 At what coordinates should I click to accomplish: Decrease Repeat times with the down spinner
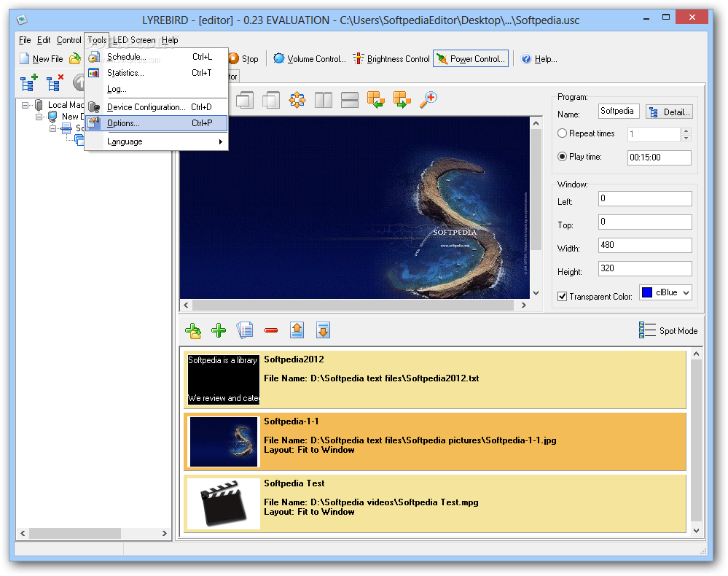(686, 138)
